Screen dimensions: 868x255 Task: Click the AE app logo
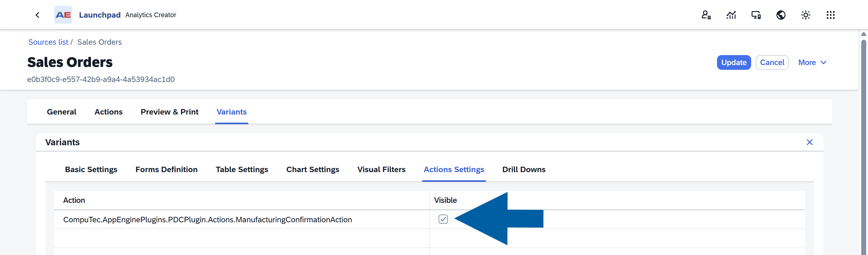(x=63, y=15)
